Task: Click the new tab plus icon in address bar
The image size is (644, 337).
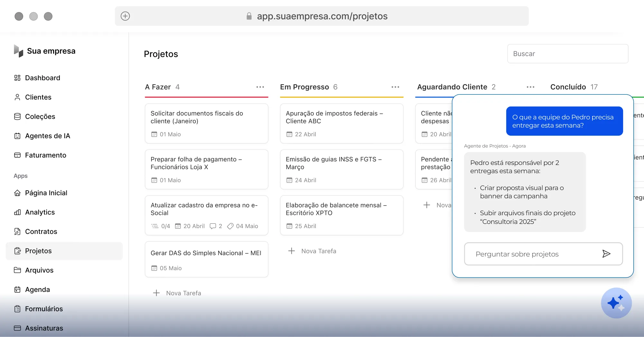Action: [x=125, y=16]
